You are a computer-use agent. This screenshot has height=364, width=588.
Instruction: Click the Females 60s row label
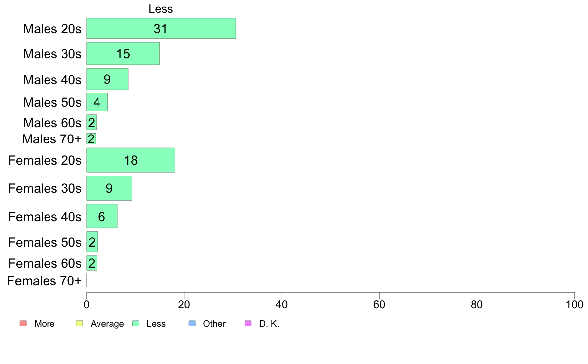45,263
